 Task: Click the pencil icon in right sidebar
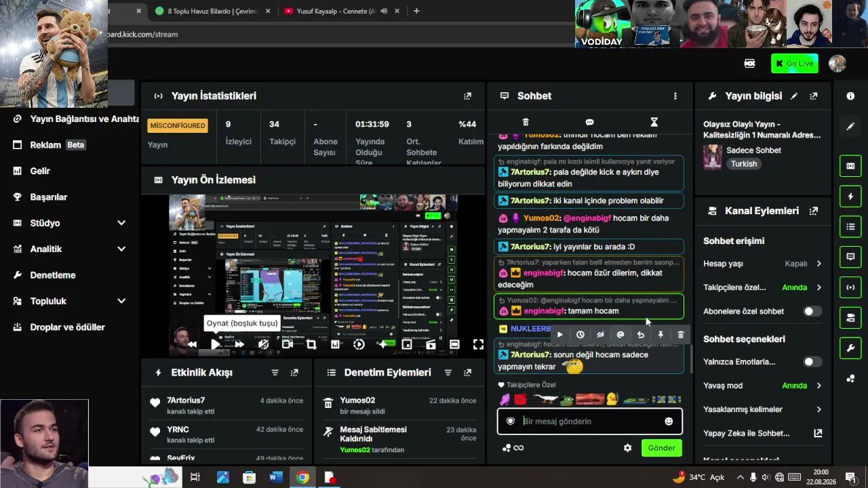[x=850, y=127]
